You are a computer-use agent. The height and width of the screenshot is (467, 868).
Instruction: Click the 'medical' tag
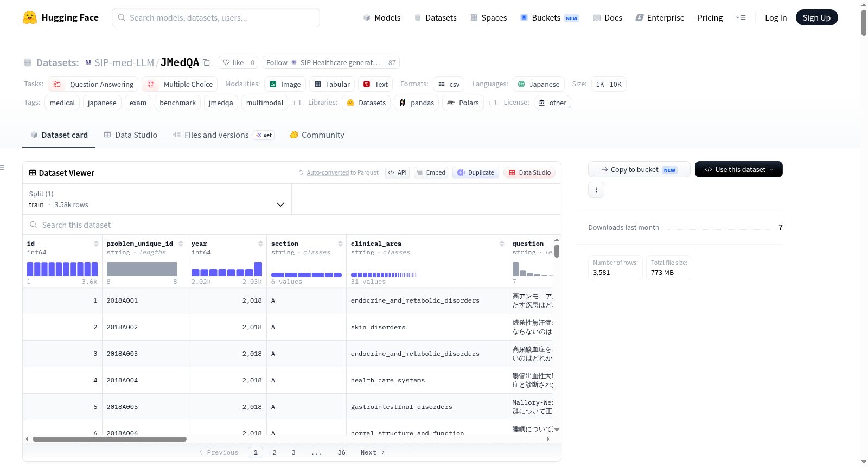coord(62,103)
